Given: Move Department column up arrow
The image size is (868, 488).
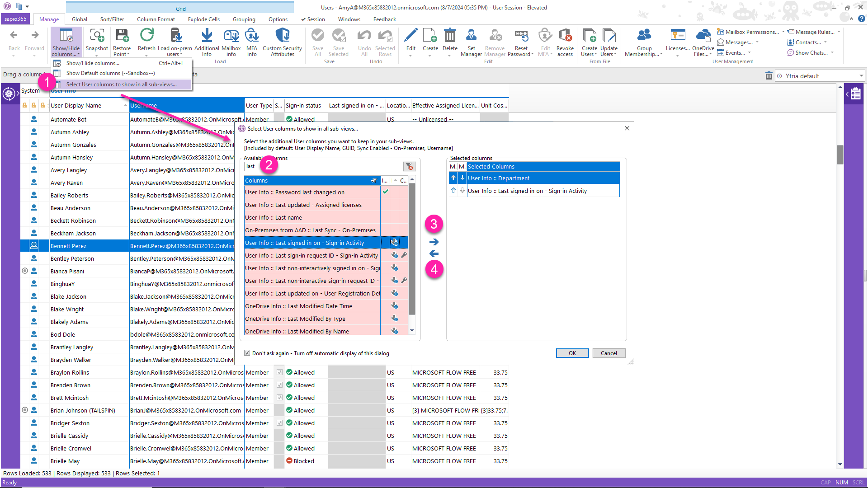Looking at the screenshot, I should (453, 178).
